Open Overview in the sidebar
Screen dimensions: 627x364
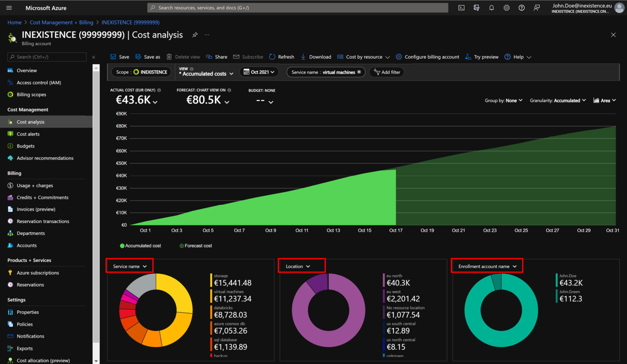[27, 71]
